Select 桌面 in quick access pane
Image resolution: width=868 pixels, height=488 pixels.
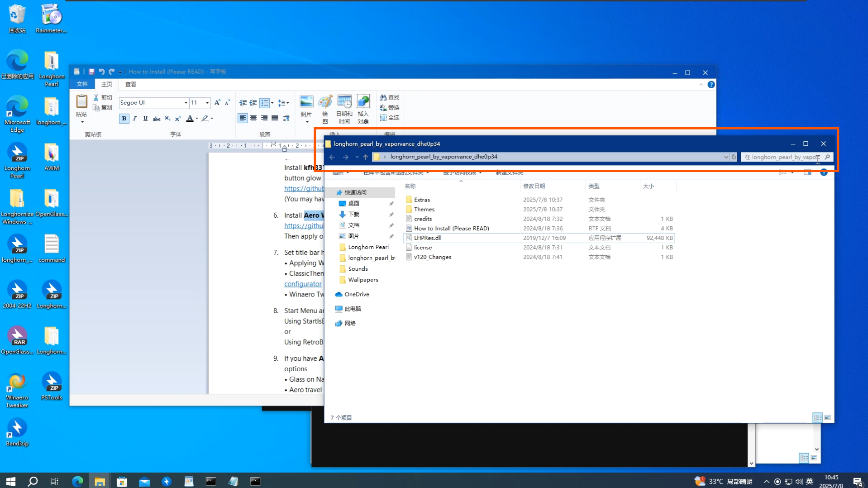pos(353,203)
